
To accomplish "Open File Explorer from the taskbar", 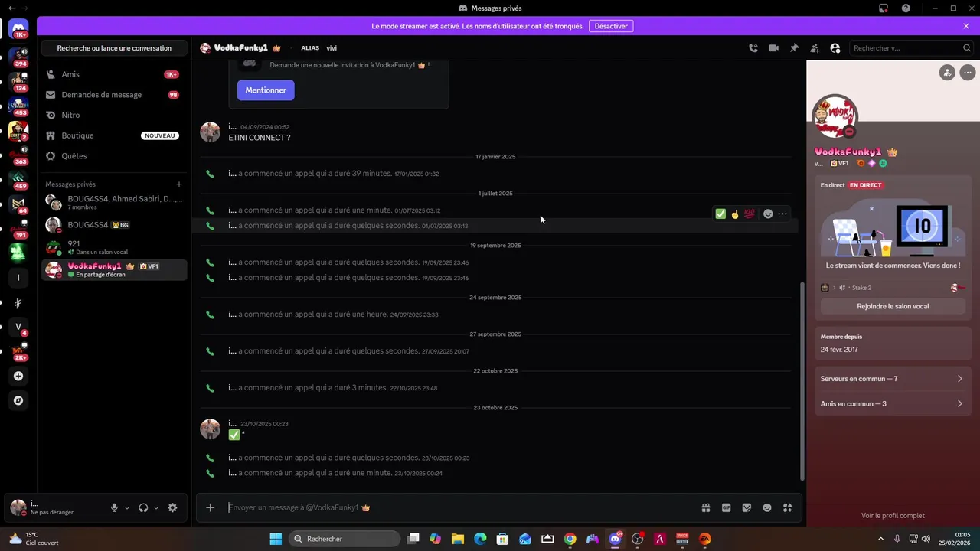I will [x=457, y=539].
